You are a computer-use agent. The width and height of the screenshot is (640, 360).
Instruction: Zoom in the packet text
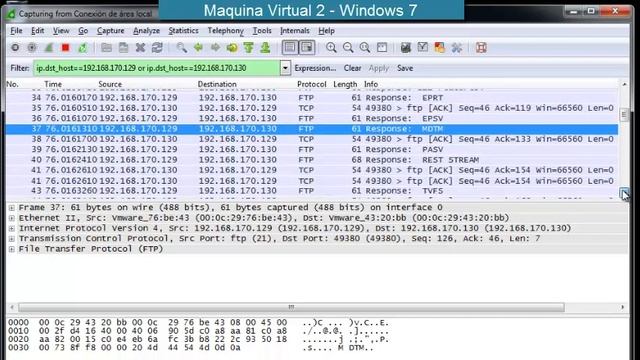click(331, 48)
